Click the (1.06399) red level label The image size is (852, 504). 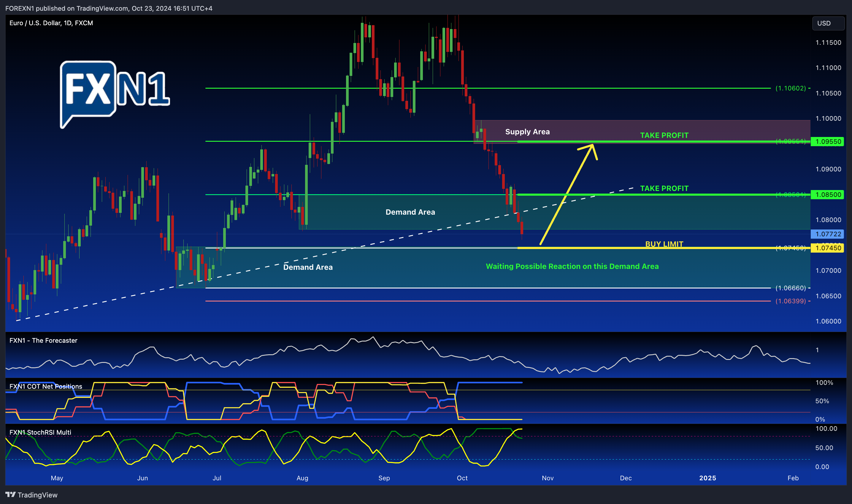pos(791,301)
